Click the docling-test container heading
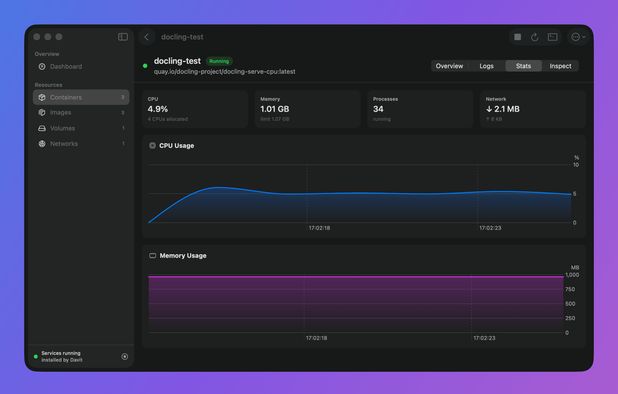The width and height of the screenshot is (618, 394). point(177,61)
